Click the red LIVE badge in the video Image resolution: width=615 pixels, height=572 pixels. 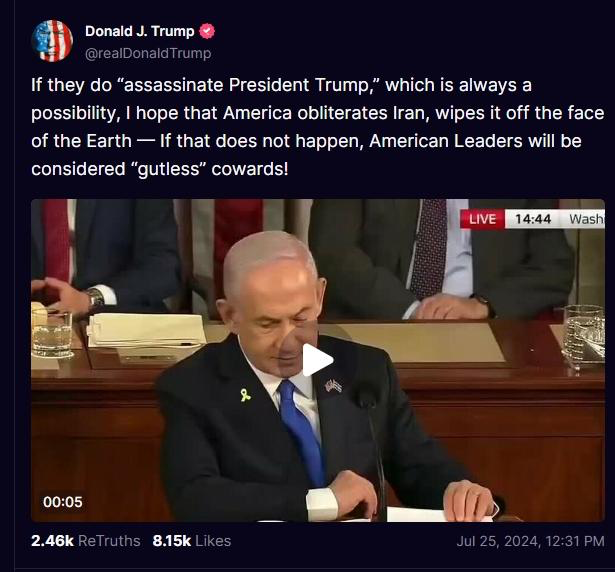coord(482,219)
